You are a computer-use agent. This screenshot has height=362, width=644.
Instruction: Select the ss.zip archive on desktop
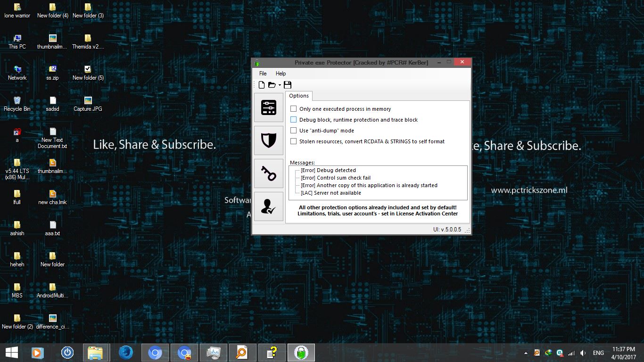click(52, 73)
